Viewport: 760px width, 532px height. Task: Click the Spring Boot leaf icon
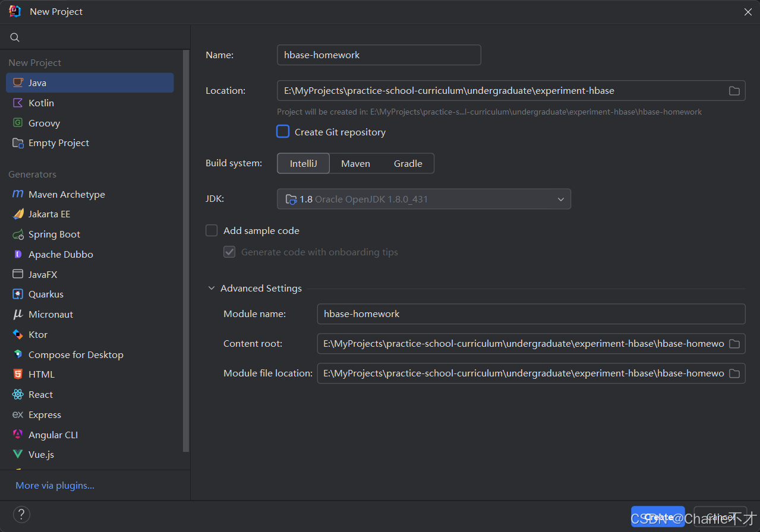[x=18, y=235]
